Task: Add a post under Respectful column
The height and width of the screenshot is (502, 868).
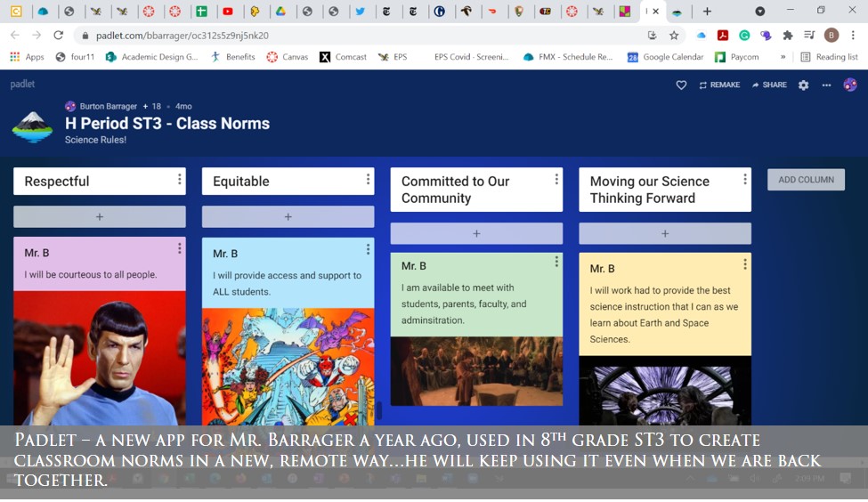Action: click(100, 216)
